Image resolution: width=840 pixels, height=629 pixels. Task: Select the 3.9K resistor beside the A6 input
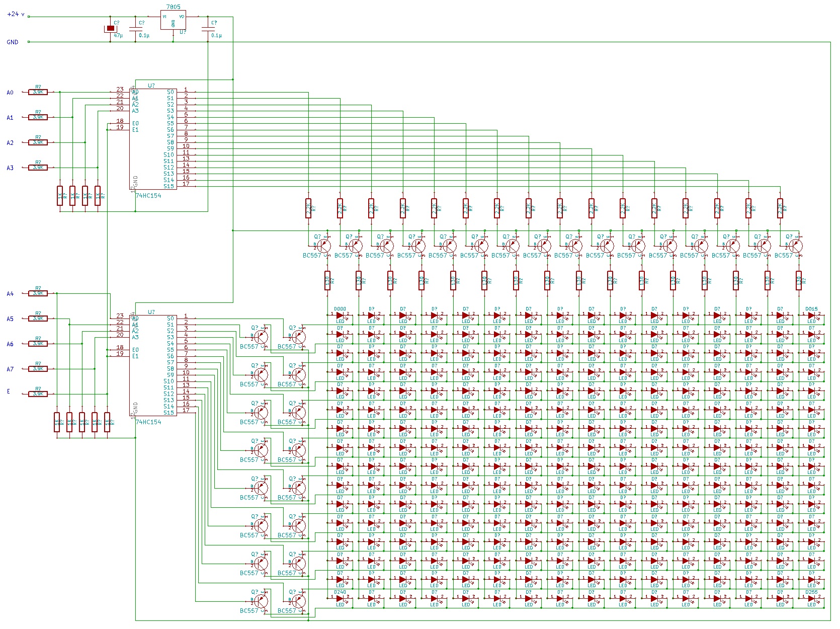point(38,344)
